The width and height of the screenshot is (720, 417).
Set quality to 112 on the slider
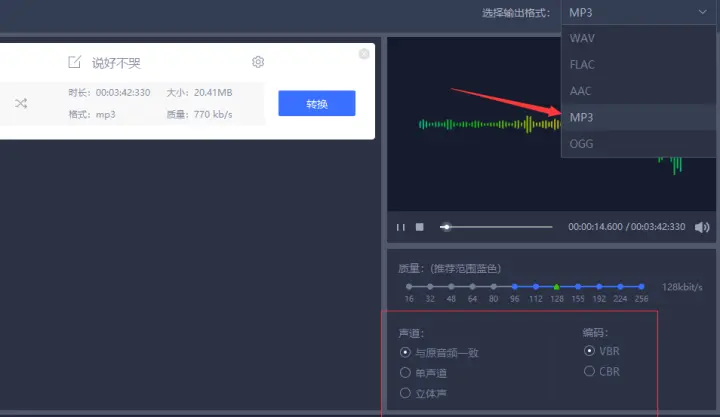coord(536,287)
